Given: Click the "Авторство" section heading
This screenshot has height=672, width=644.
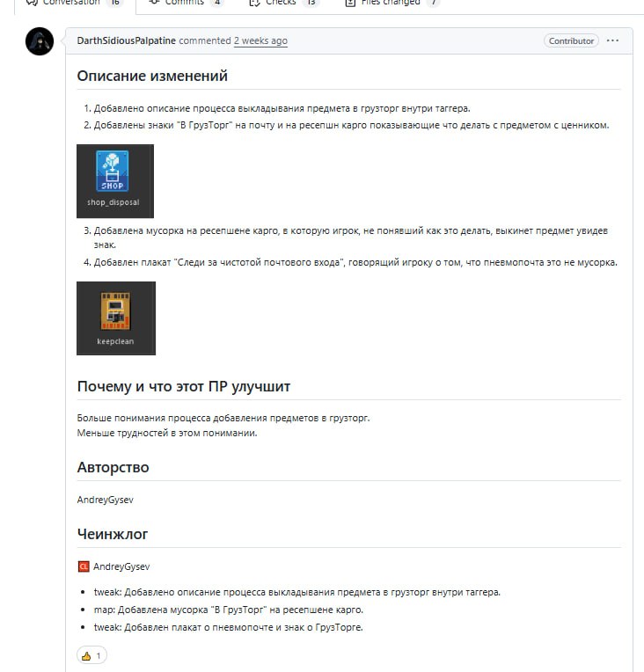Looking at the screenshot, I should coord(113,467).
